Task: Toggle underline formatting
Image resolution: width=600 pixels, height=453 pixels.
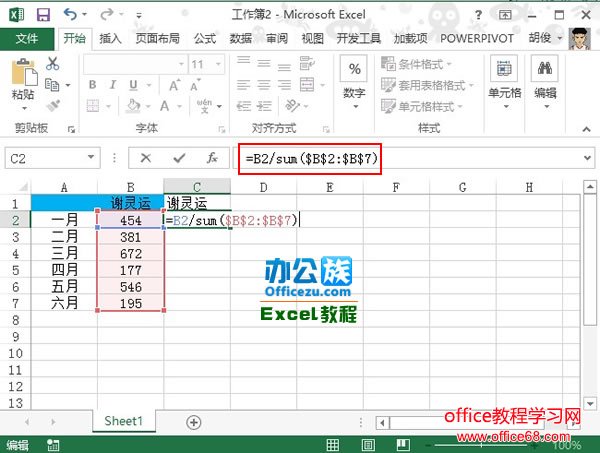Action: point(133,85)
